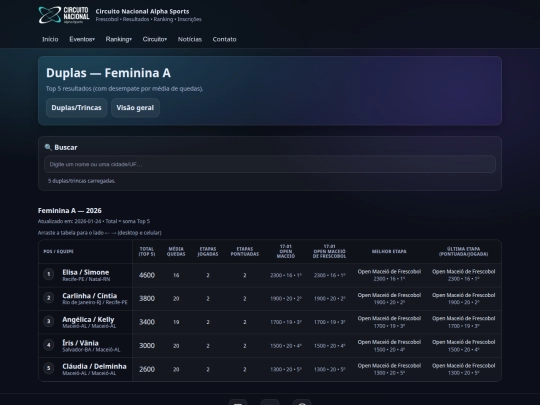Image resolution: width=540 pixels, height=405 pixels.
Task: Click Recife-PE / Natal-RN location text
Action: click(x=86, y=279)
